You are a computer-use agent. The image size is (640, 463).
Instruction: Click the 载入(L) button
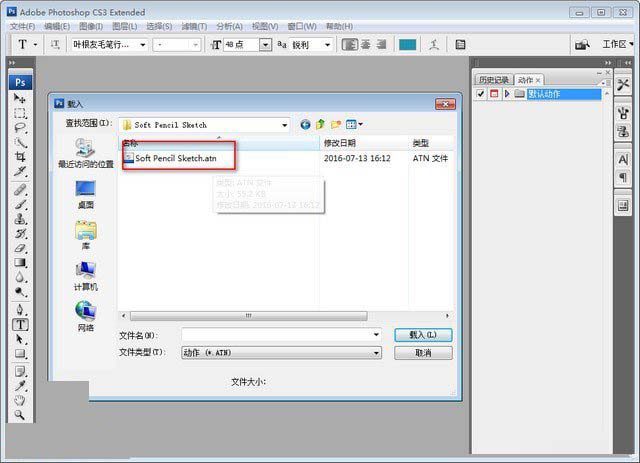[423, 335]
